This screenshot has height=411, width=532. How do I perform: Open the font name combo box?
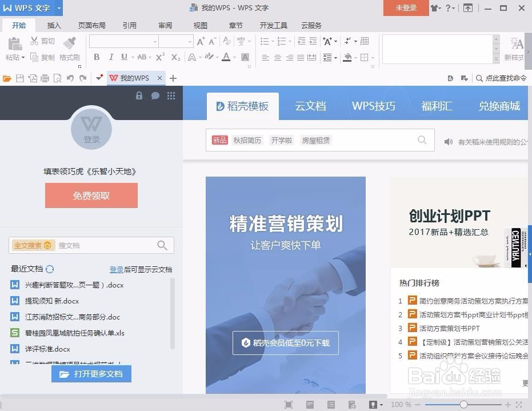pyautogui.click(x=124, y=41)
